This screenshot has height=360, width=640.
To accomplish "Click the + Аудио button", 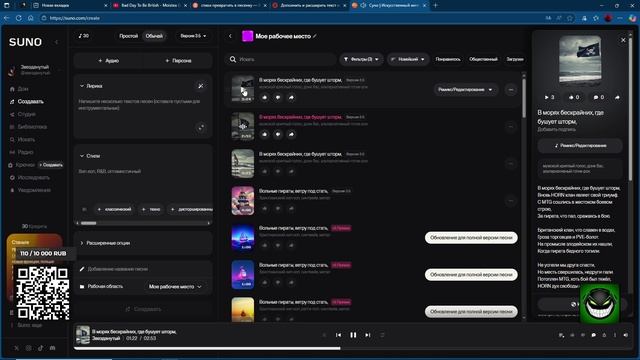I will [109, 60].
